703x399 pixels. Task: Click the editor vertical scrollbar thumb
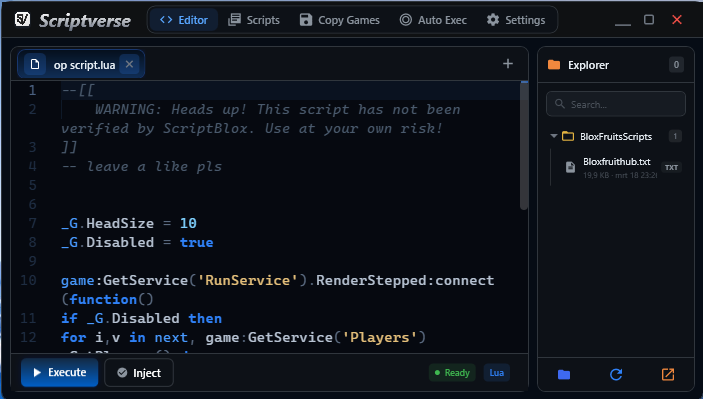(x=524, y=146)
